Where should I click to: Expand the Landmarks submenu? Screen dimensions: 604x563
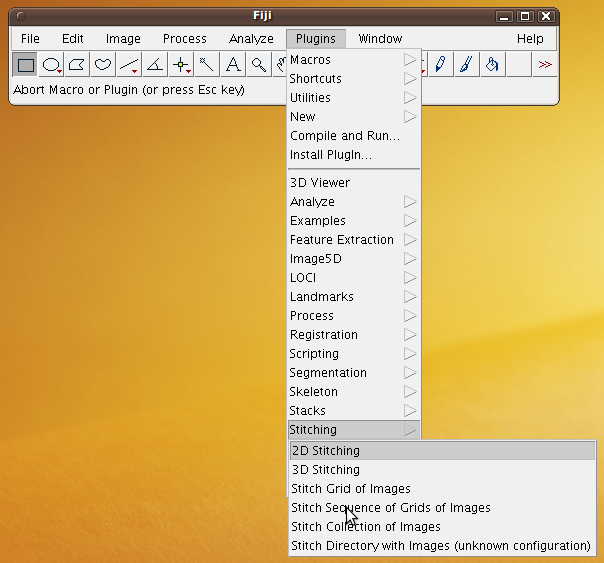coord(354,297)
